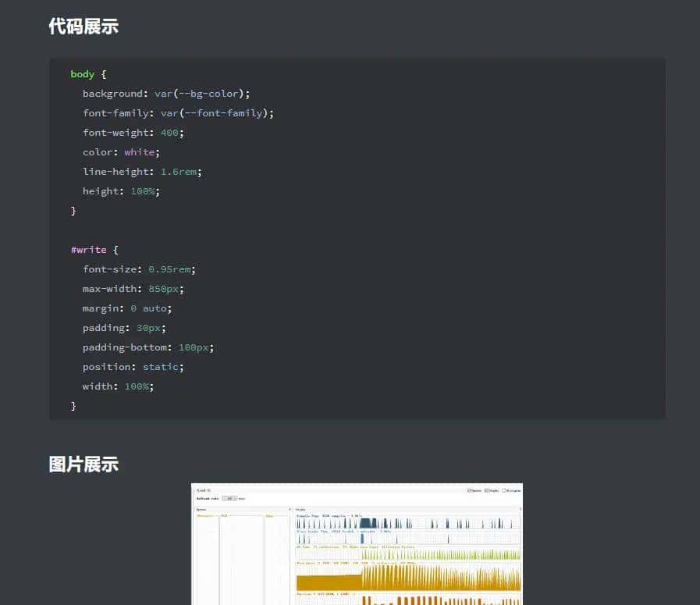Open the embedded monitoring chart image

[x=357, y=544]
